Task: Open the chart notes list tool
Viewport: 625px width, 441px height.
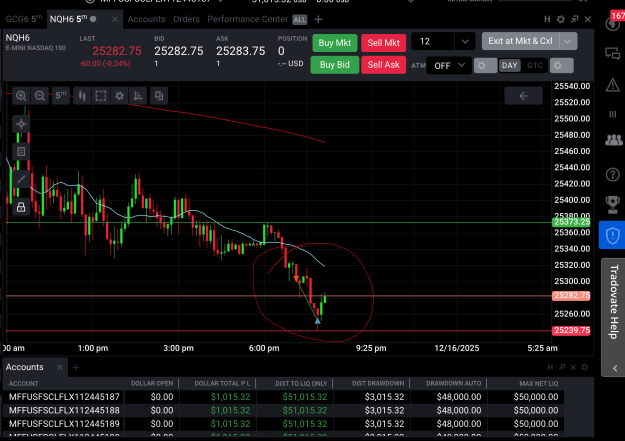Action: tap(21, 152)
